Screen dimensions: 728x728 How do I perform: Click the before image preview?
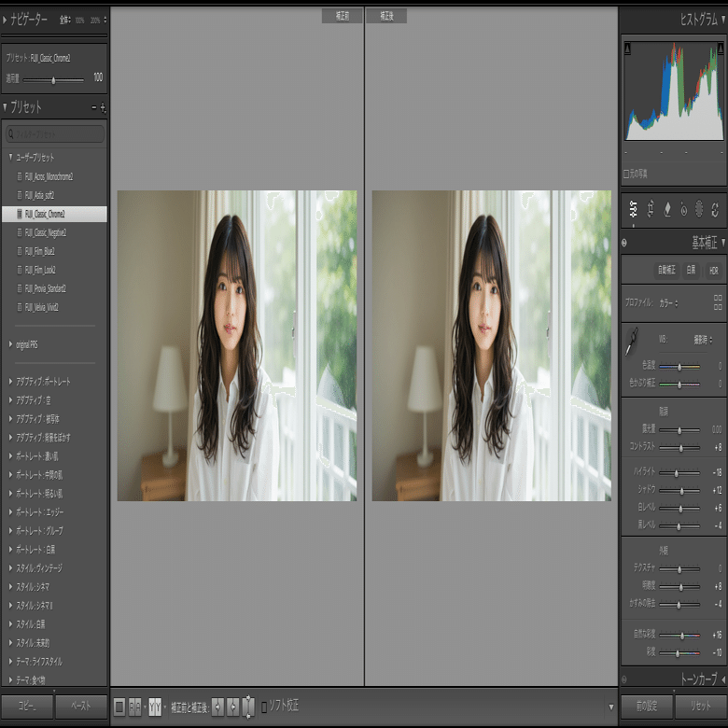(x=237, y=345)
